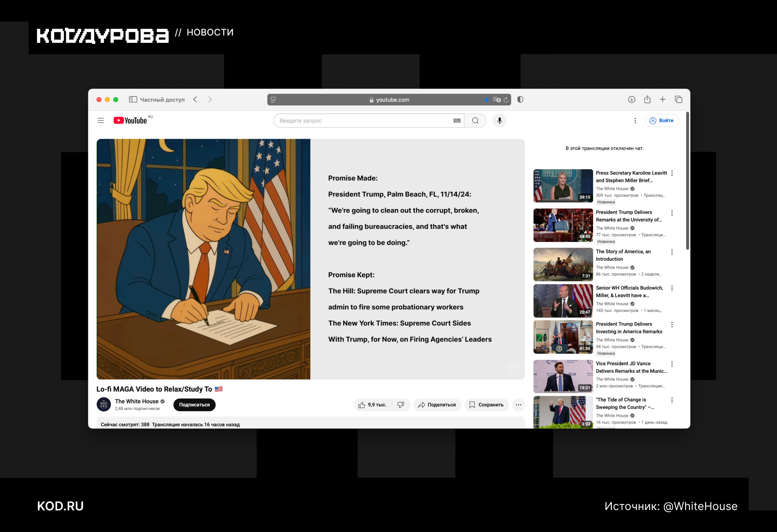The height and width of the screenshot is (532, 777).
Task: Click the video title 'Lo-fi MAGA Video to Relax/Study To'
Action: pyautogui.click(x=154, y=389)
